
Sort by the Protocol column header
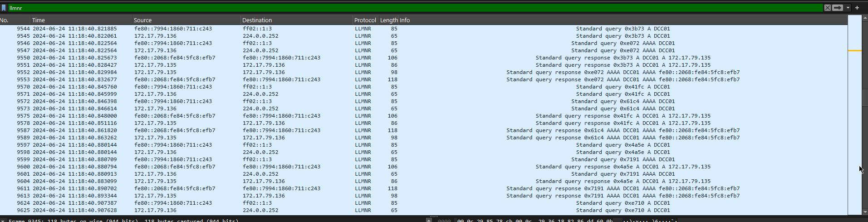[365, 20]
